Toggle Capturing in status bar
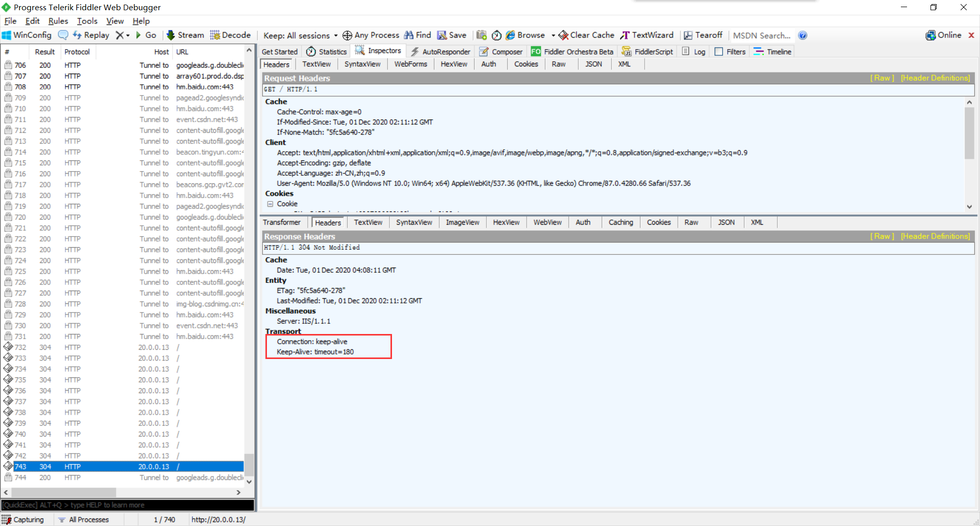Screen dimensions: 980x526 tap(23, 519)
